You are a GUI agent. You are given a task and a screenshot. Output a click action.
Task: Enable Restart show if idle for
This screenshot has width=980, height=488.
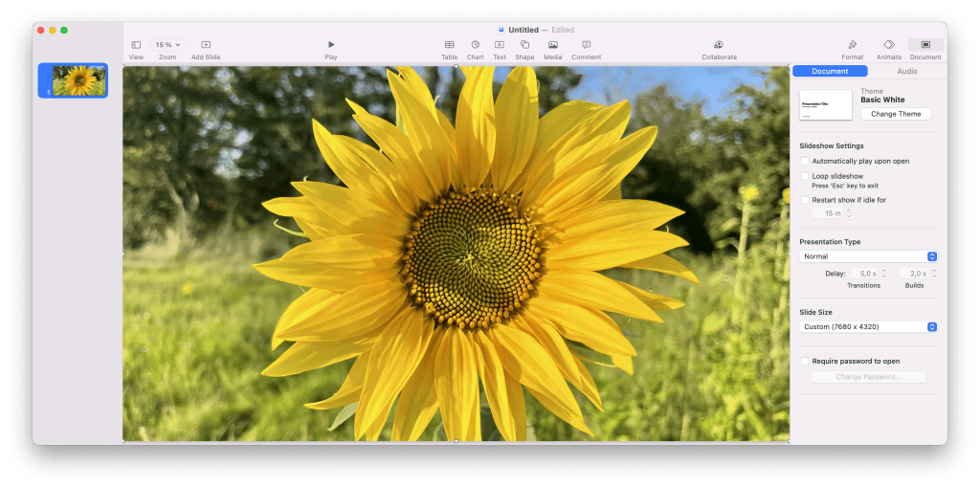tap(805, 200)
